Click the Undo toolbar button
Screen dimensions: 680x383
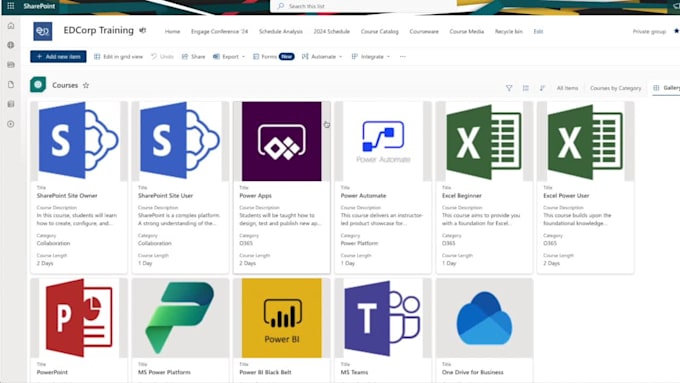coord(162,57)
